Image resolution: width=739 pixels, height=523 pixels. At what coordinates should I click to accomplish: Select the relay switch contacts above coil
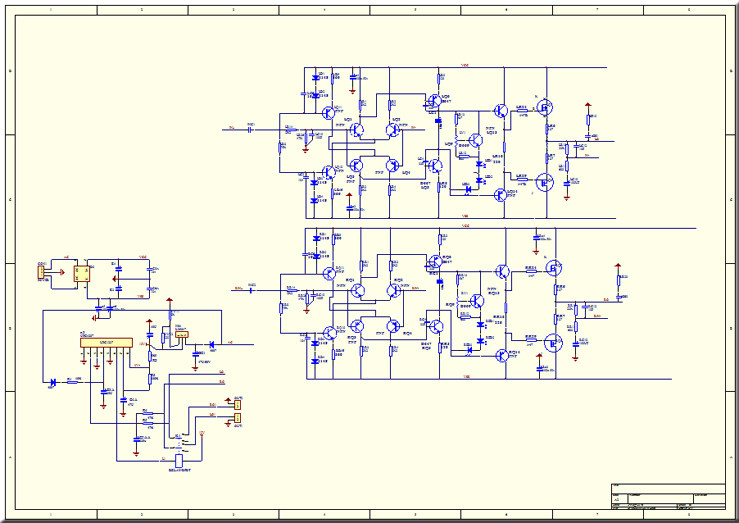click(x=181, y=441)
